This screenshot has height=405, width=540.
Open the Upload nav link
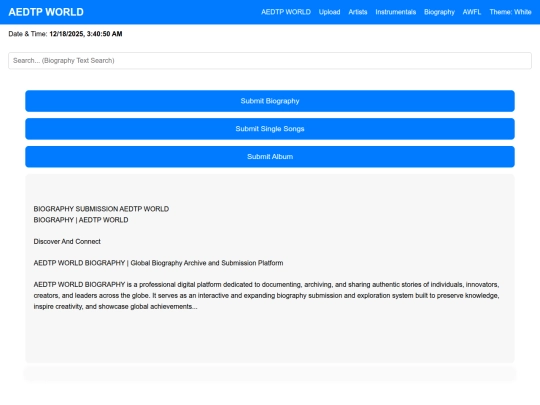tap(329, 12)
